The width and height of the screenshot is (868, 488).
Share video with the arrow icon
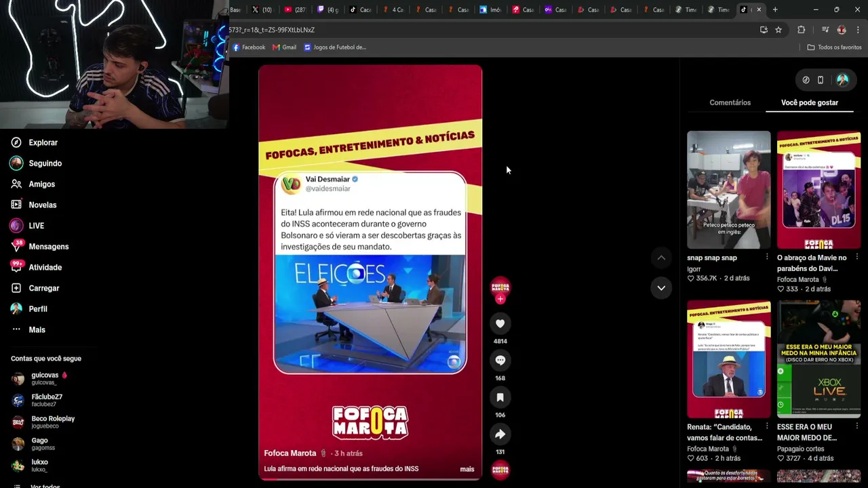pos(500,434)
